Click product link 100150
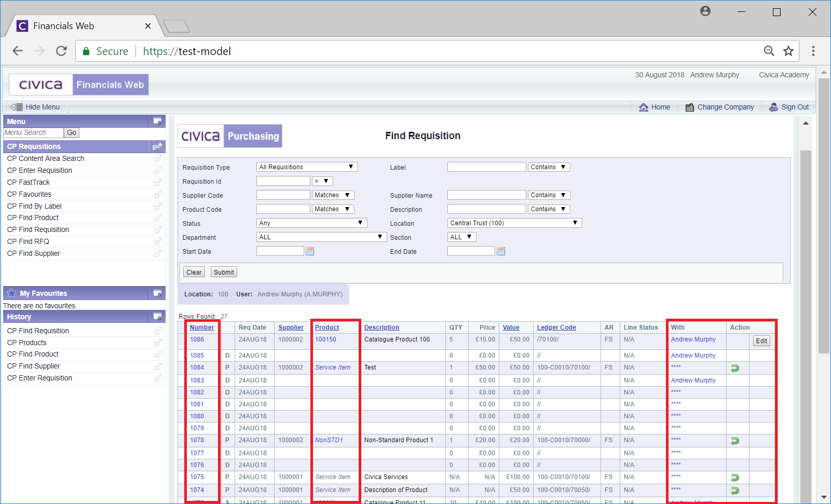Screen dimensions: 831x504 pos(325,339)
